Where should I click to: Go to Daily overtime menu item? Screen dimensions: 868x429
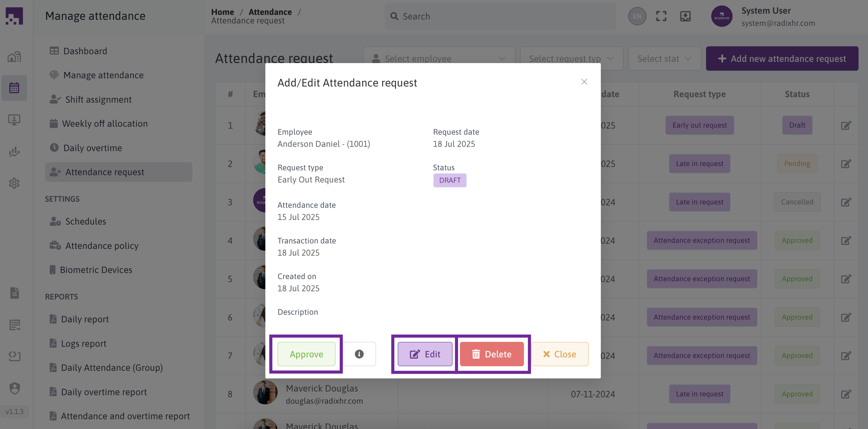[93, 148]
